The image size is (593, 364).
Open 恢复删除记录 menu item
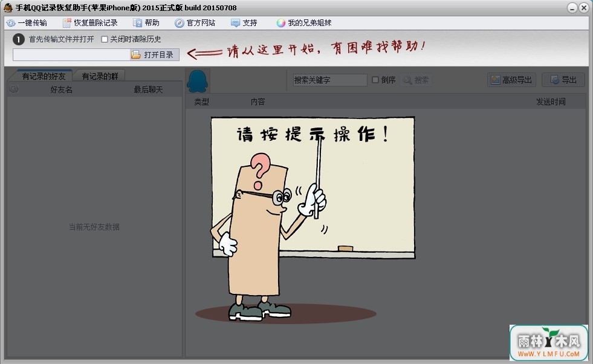click(91, 23)
